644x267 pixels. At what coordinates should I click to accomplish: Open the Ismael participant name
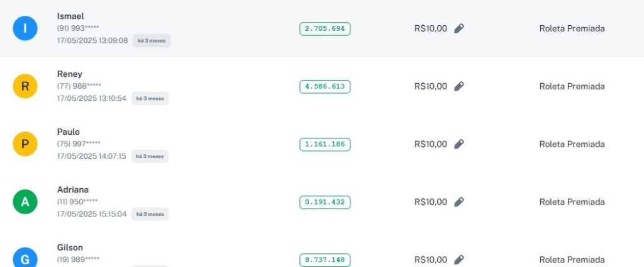pyautogui.click(x=70, y=16)
